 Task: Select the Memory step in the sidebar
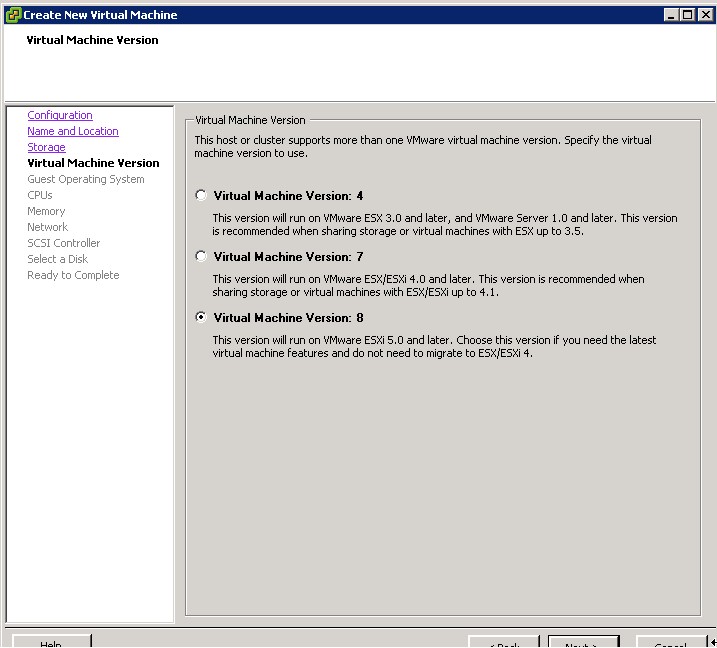coord(46,212)
